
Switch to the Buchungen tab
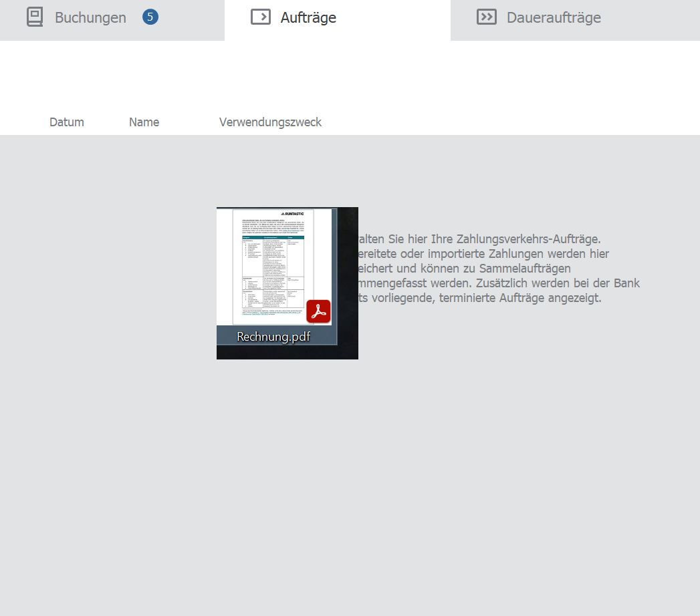[x=90, y=18]
